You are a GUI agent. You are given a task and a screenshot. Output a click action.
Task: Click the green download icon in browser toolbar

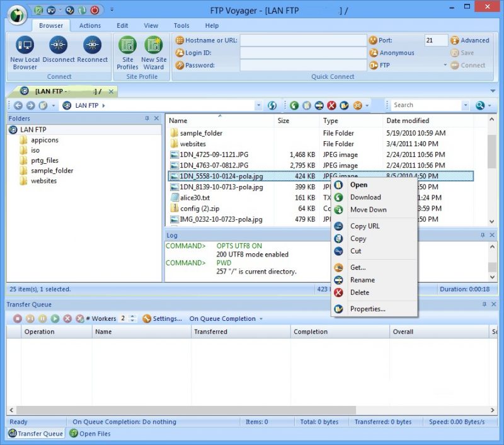tap(294, 105)
